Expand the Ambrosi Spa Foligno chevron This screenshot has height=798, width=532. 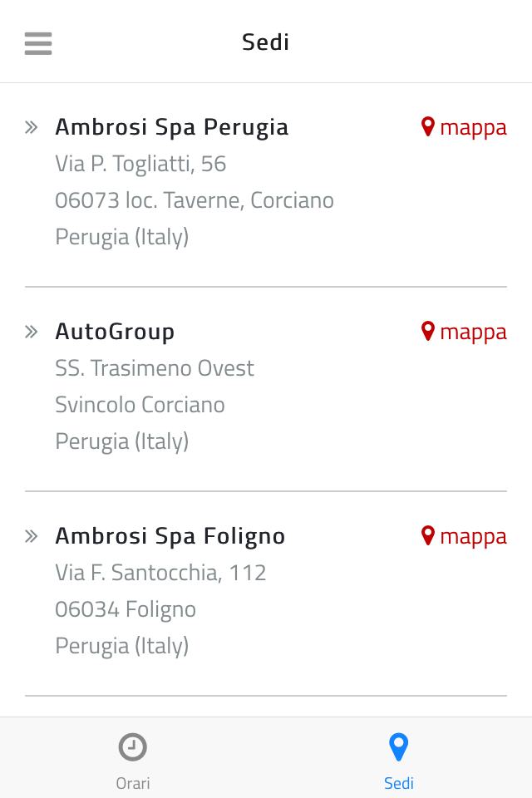(32, 536)
